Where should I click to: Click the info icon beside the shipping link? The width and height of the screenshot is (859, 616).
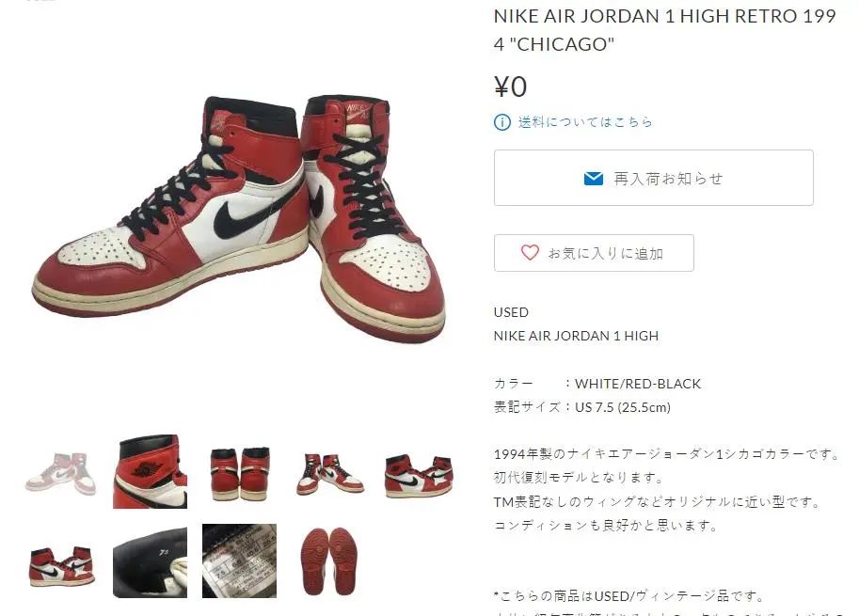tap(501, 122)
